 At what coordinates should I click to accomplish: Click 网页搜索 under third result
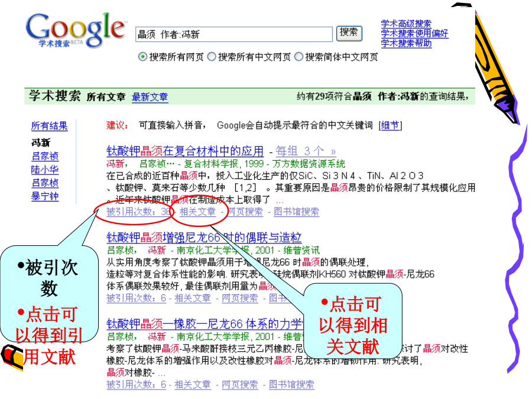tap(240, 384)
